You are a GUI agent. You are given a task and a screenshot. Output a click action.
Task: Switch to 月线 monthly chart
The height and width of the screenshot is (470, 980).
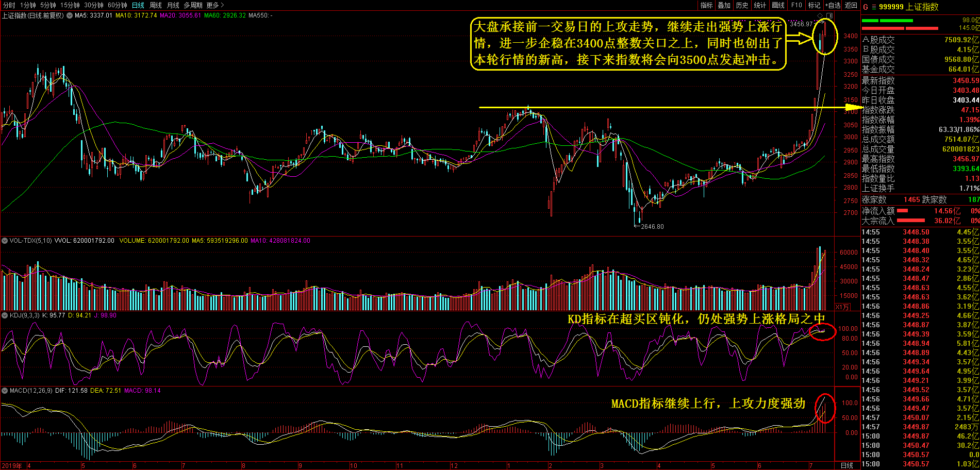[x=173, y=5]
